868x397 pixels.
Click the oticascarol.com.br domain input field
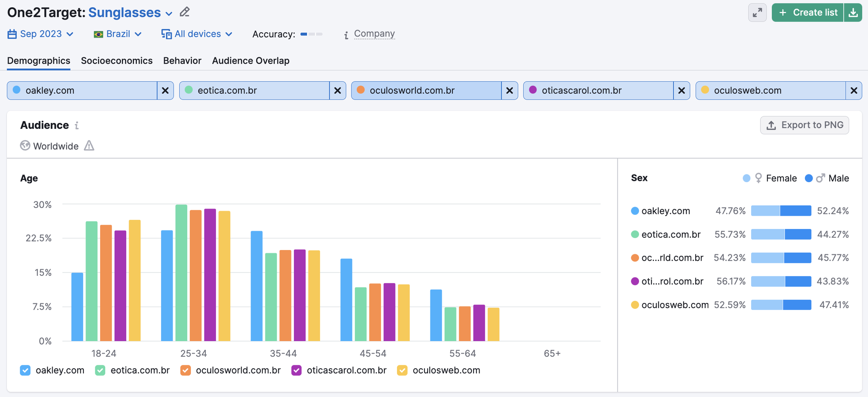point(599,91)
